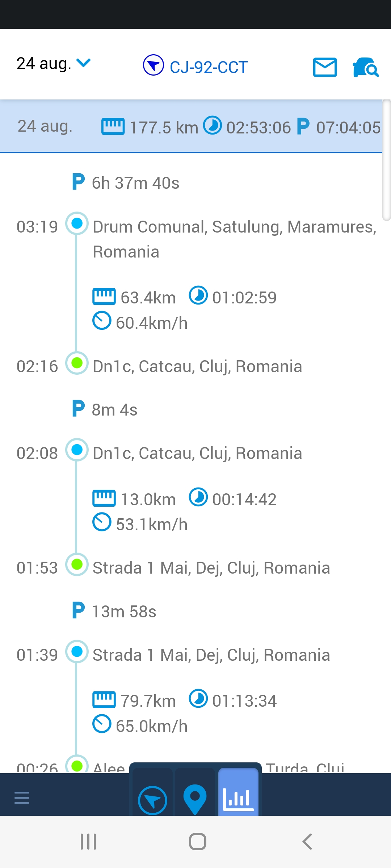Tap the 6h 37m 40s parking entry

click(x=135, y=183)
